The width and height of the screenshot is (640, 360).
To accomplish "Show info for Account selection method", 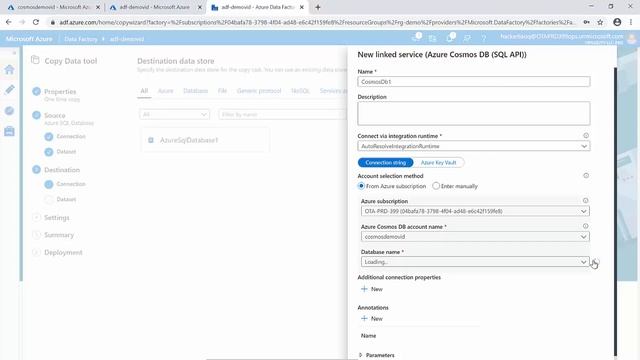I will (586, 176).
